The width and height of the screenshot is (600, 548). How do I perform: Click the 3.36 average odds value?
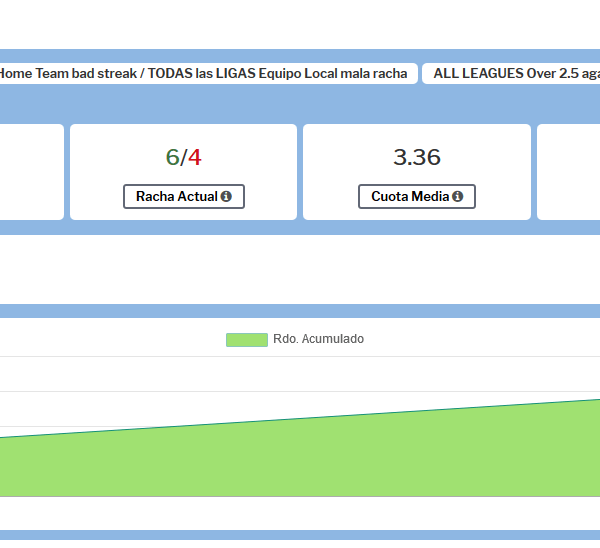tap(416, 157)
